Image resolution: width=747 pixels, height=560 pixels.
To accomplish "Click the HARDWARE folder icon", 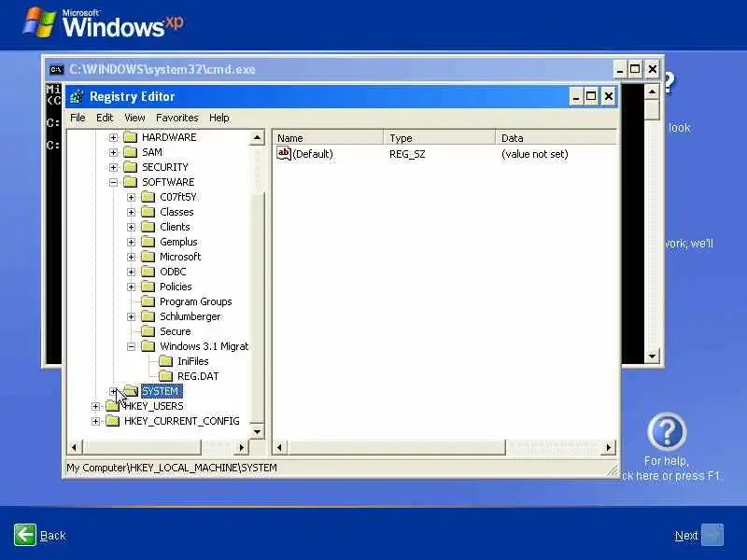I will click(130, 137).
